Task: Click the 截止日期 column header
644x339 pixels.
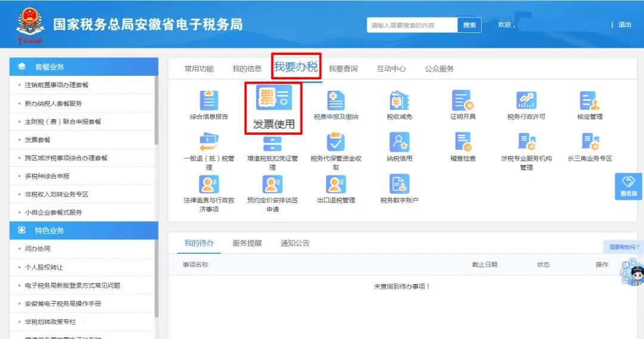Action: (x=485, y=264)
